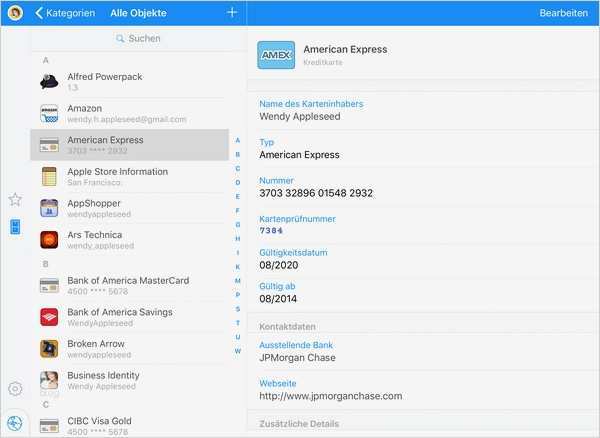600x438 pixels.
Task: Open Apple Store Information entry
Action: click(x=129, y=176)
